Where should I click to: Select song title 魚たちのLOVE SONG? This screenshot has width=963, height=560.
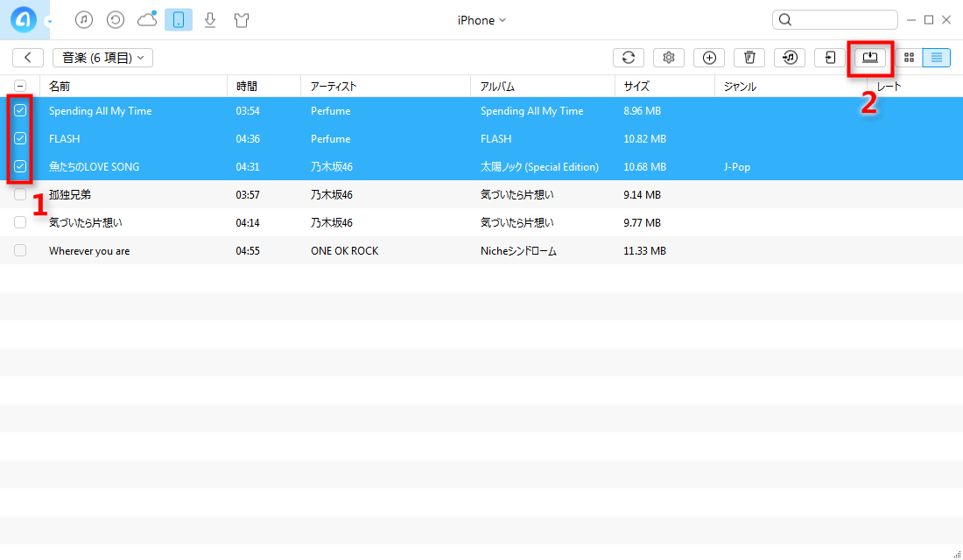[x=94, y=167]
